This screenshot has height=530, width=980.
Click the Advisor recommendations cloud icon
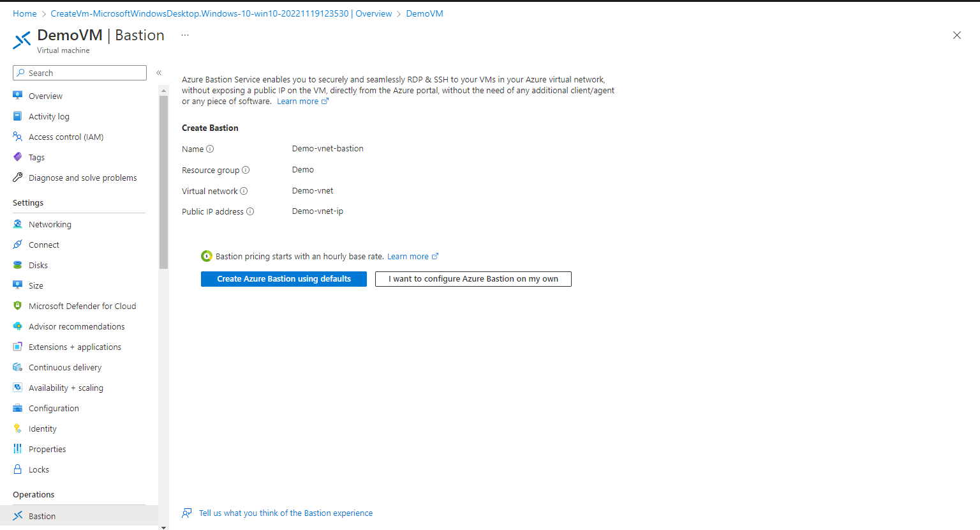coord(18,326)
